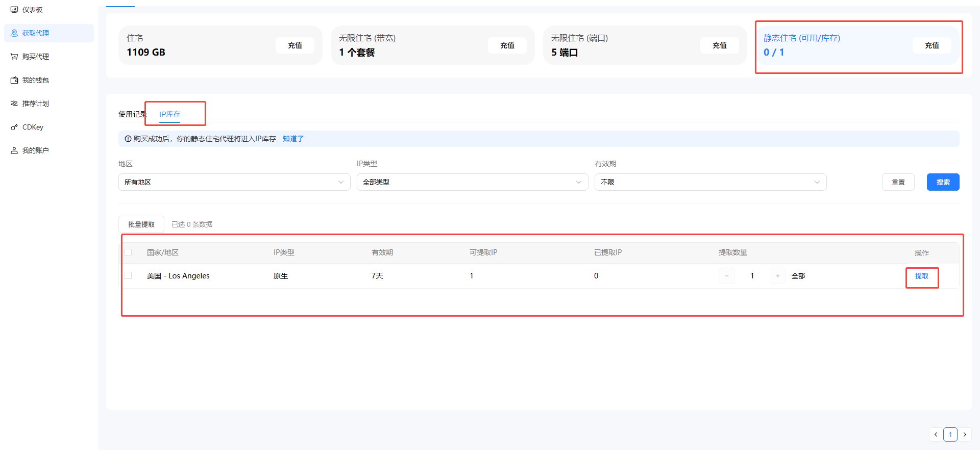
Task: Open the 全部类型 IP type dropdown
Action: point(472,182)
